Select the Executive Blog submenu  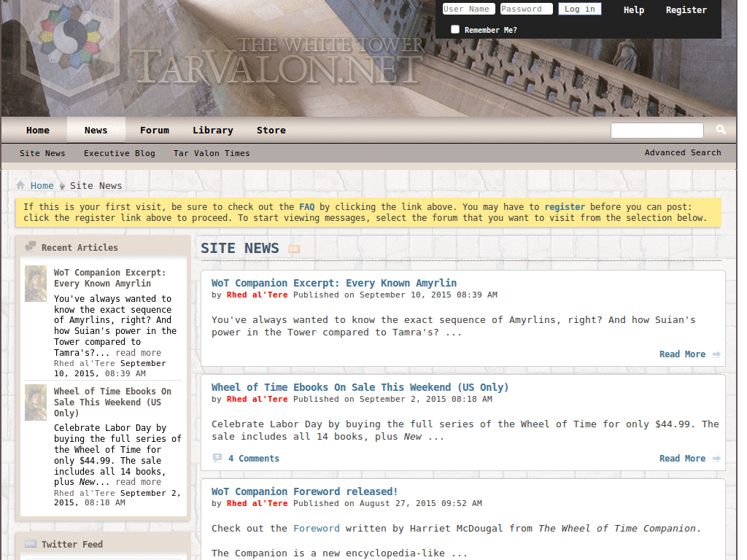pos(120,153)
